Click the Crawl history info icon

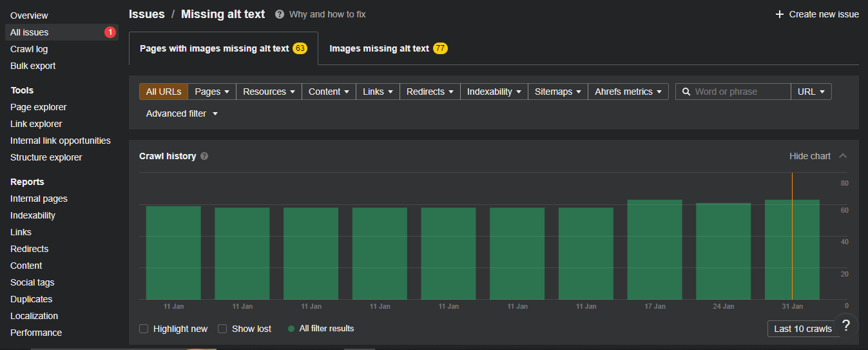[x=204, y=156]
